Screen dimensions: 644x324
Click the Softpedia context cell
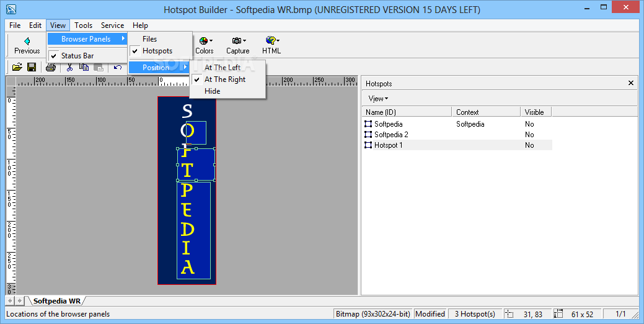(x=470, y=124)
